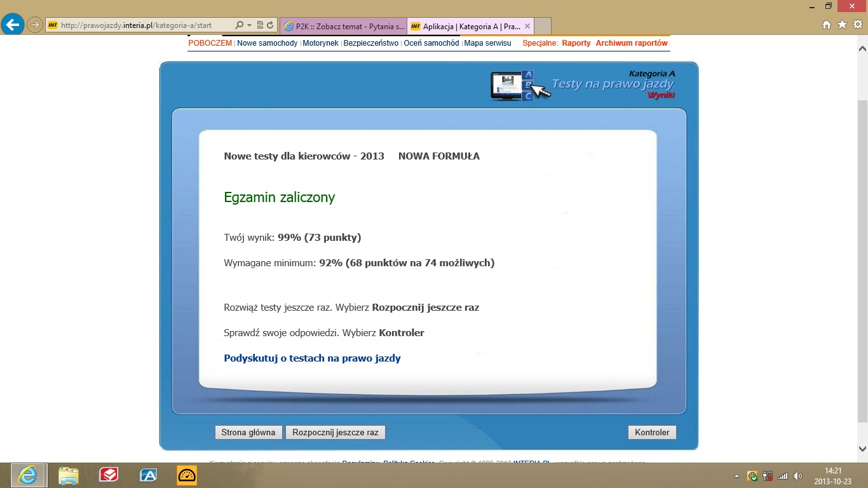
Task: Open a new blank browser tab
Action: click(x=543, y=26)
